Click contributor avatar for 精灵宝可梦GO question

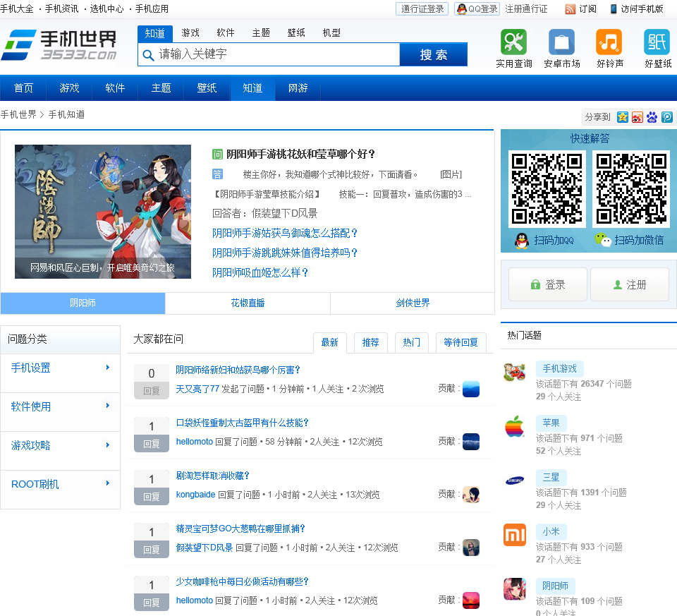click(471, 548)
